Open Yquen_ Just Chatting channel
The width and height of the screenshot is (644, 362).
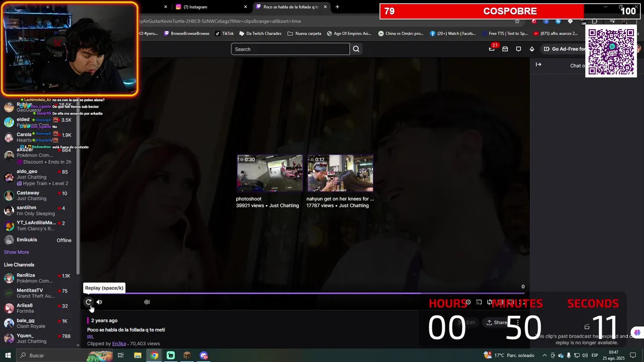pos(38,338)
